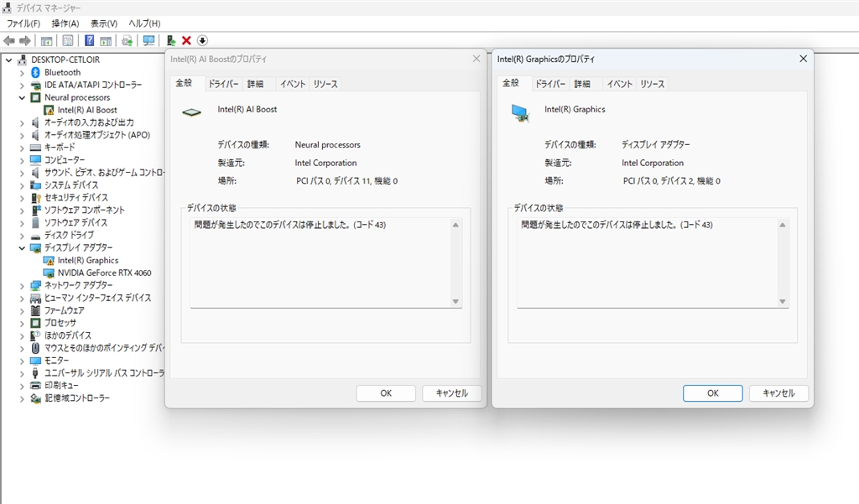Toggle the action pane toolbar icon

pyautogui.click(x=106, y=40)
